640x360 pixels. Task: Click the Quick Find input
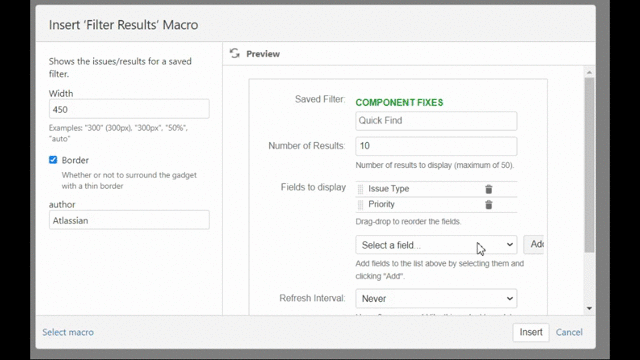[x=436, y=121]
